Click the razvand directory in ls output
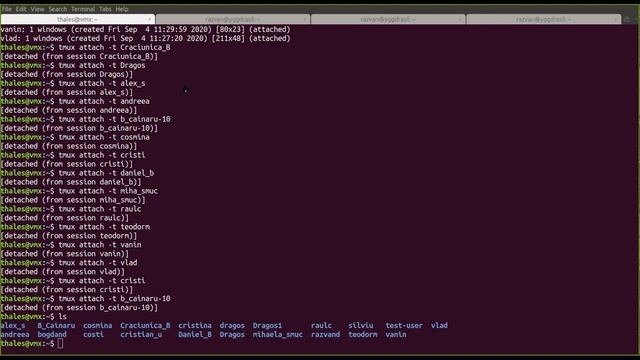The height and width of the screenshot is (360, 640). (325, 335)
